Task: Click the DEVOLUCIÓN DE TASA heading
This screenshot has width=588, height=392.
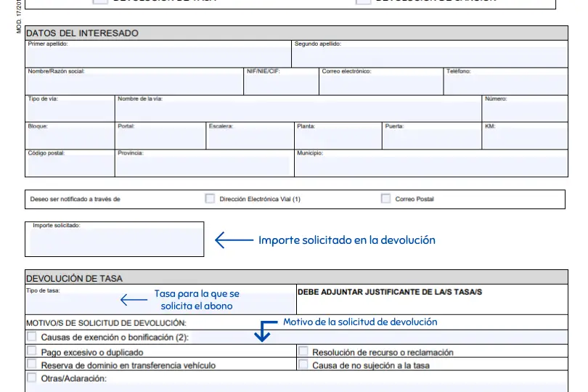Action: click(x=74, y=278)
